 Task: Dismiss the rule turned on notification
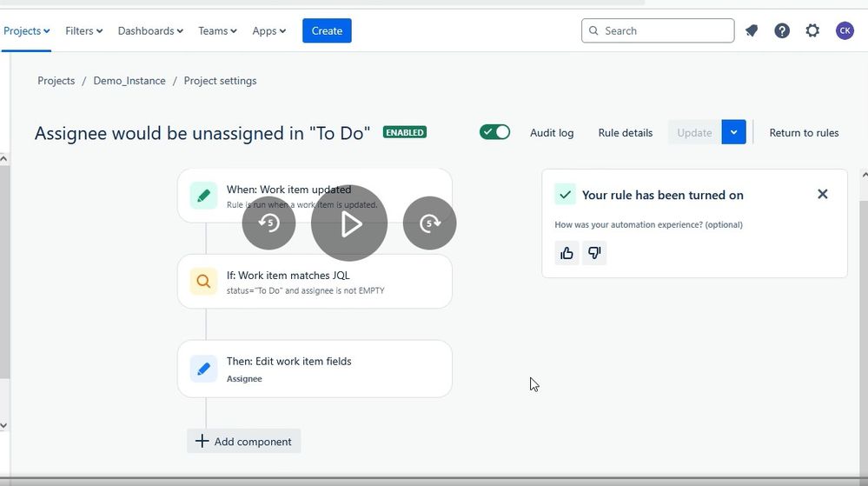click(823, 194)
